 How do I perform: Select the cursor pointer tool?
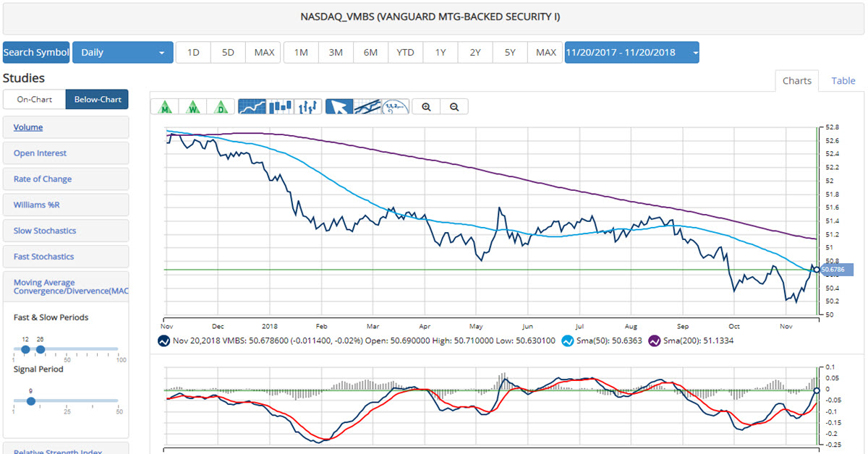click(x=339, y=107)
